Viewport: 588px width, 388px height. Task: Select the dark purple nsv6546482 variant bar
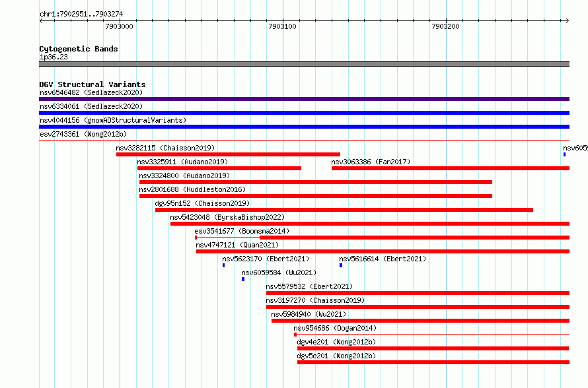point(304,99)
